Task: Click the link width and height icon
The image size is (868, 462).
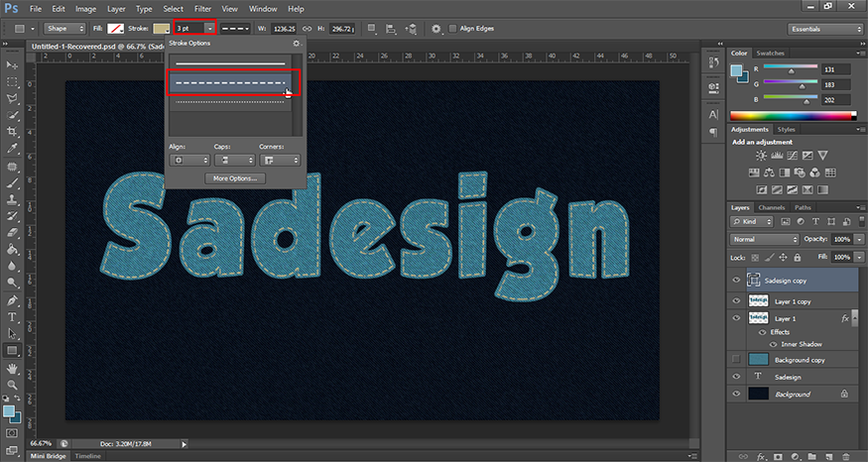Action: [x=307, y=28]
